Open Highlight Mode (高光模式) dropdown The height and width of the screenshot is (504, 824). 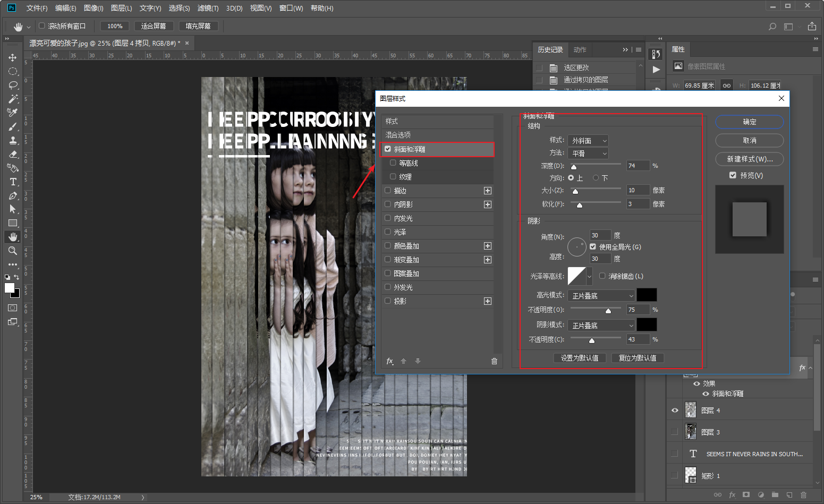pyautogui.click(x=601, y=296)
